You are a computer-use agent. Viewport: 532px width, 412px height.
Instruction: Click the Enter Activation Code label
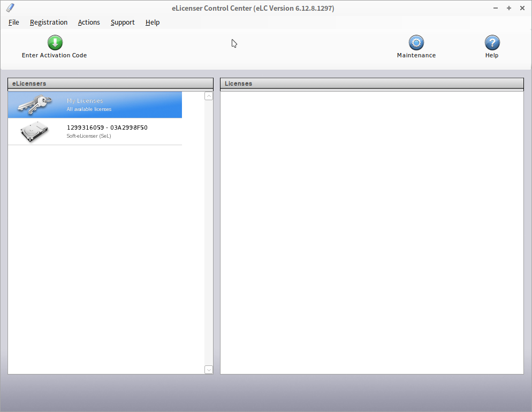54,55
